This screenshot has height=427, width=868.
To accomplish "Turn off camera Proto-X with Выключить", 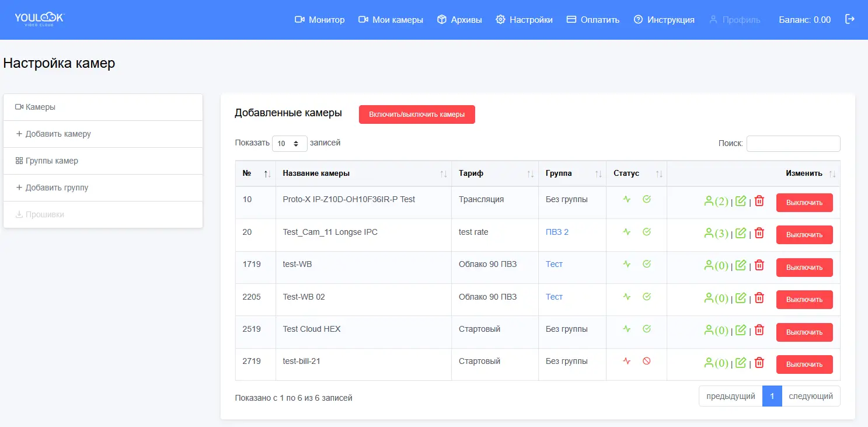I will tap(804, 203).
